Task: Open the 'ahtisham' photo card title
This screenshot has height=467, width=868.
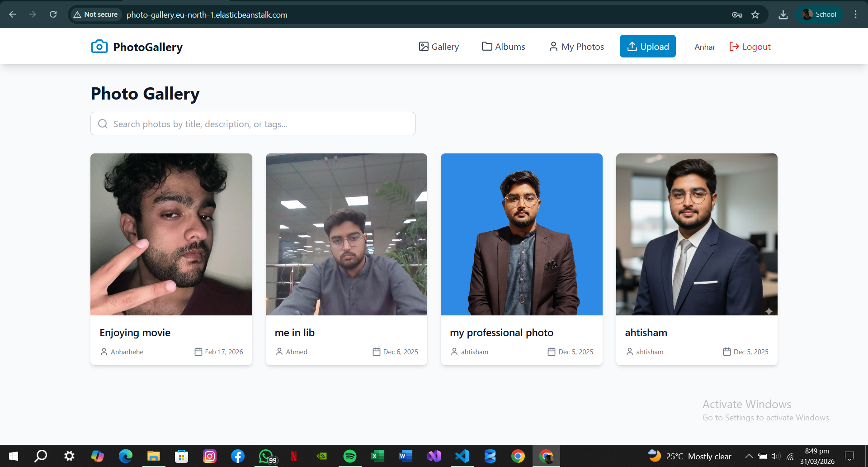Action: (646, 333)
